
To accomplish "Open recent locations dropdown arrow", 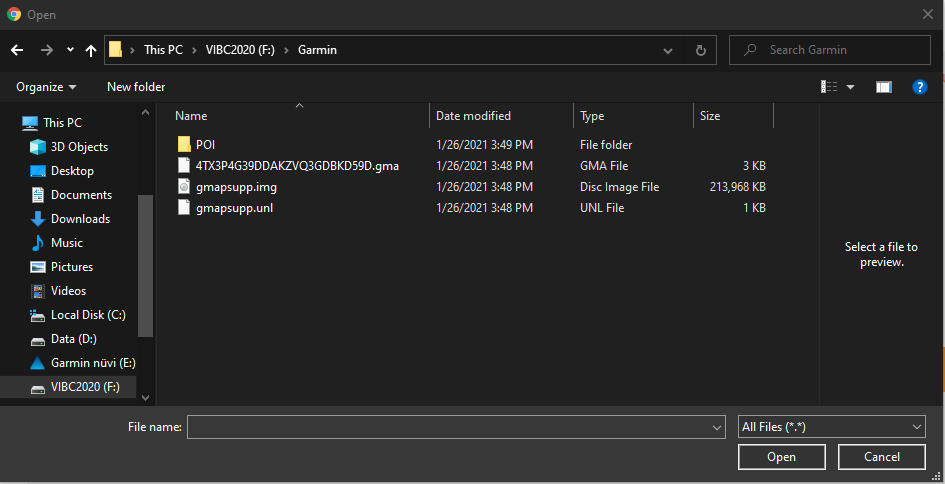I will tap(70, 50).
